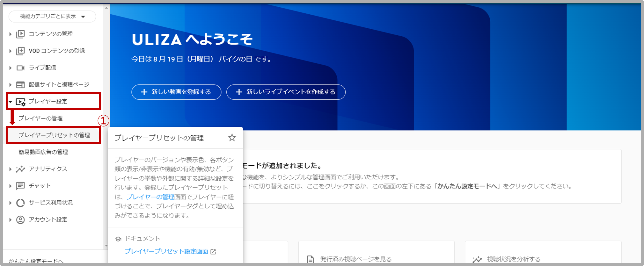Collapse the プレイヤー設定 section arrow
Image resolution: width=644 pixels, height=266 pixels.
[10, 102]
